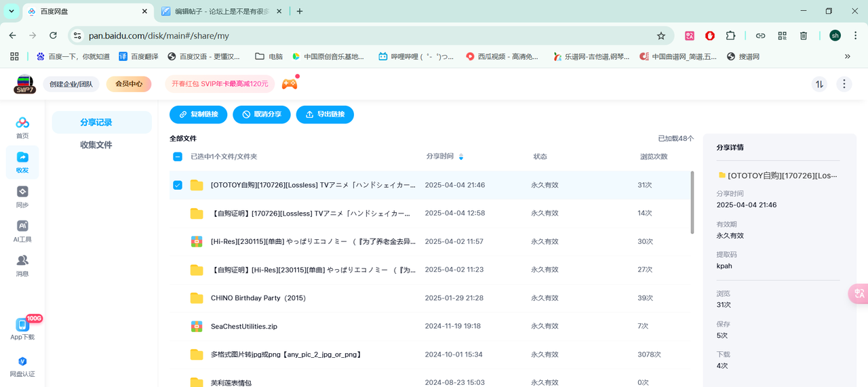This screenshot has width=868, height=387.
Task: Click the 提取码 value kpah
Action: click(x=724, y=266)
